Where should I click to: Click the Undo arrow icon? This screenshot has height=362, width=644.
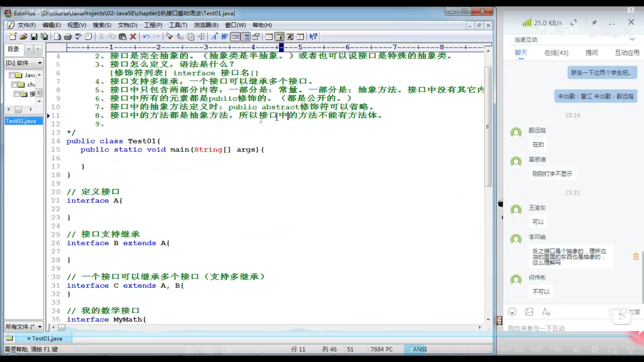click(x=146, y=37)
